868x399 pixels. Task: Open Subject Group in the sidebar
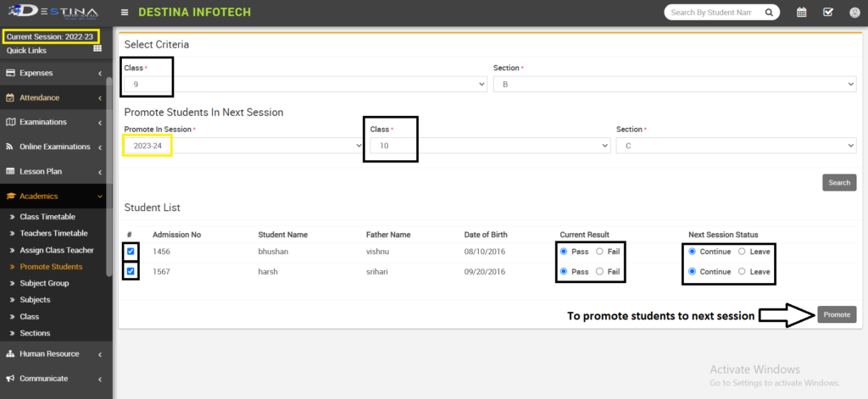[44, 283]
